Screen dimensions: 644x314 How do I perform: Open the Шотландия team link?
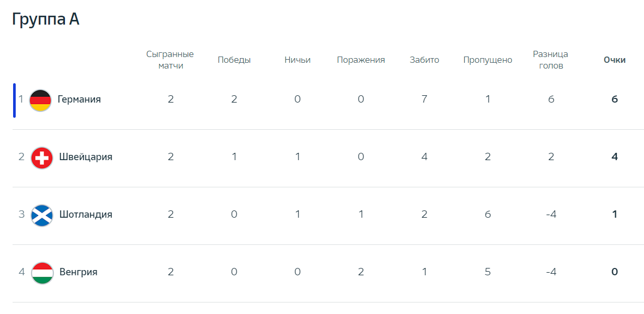[86, 215]
